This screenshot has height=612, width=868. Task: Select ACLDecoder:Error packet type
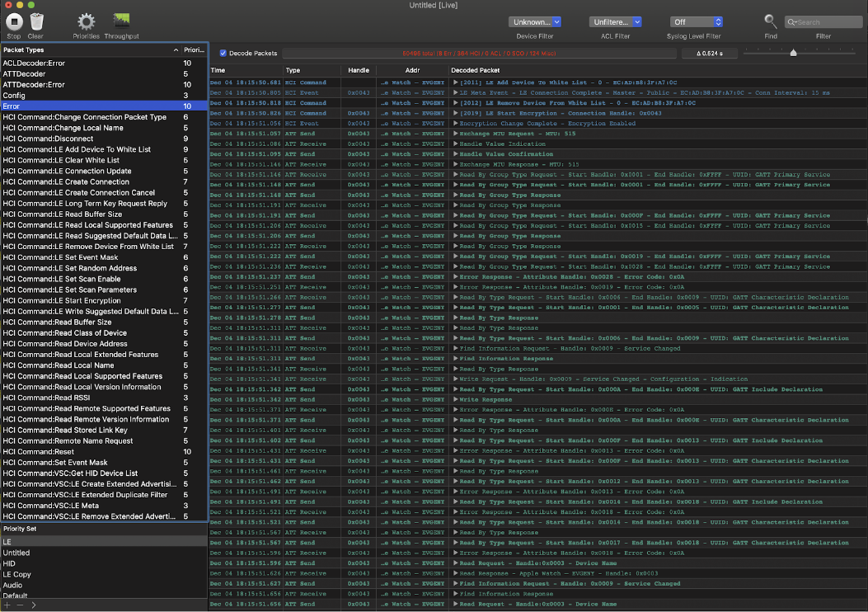point(104,64)
